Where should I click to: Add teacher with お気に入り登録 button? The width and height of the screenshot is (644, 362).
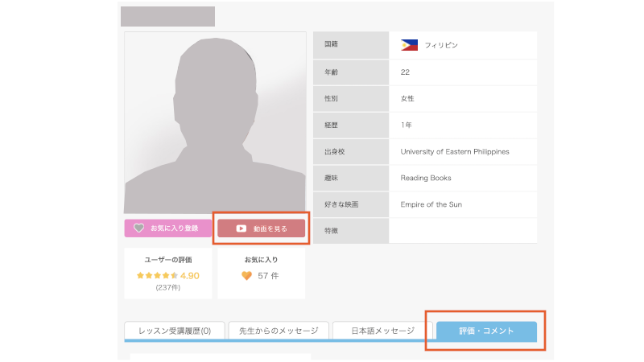168,228
